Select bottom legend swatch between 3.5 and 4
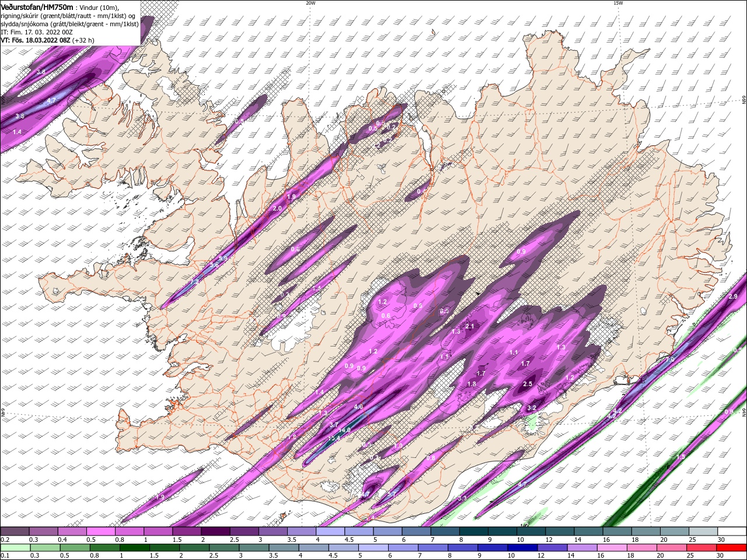 [x=284, y=548]
